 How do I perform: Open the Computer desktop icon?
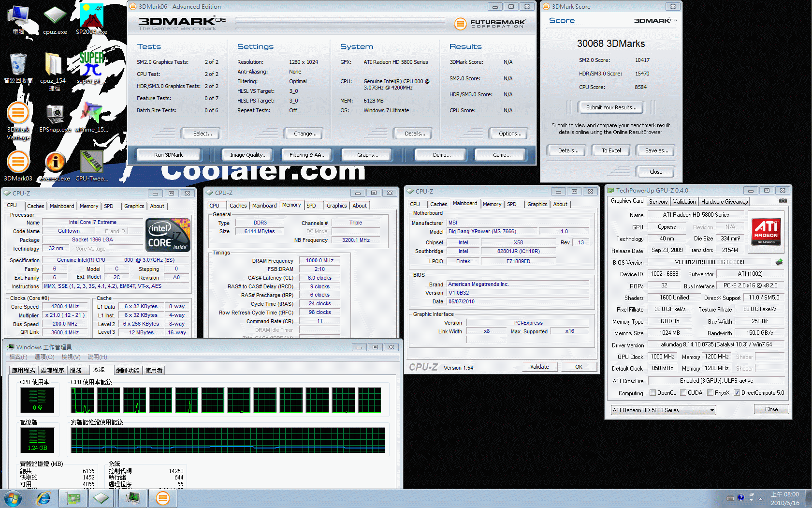pyautogui.click(x=18, y=19)
